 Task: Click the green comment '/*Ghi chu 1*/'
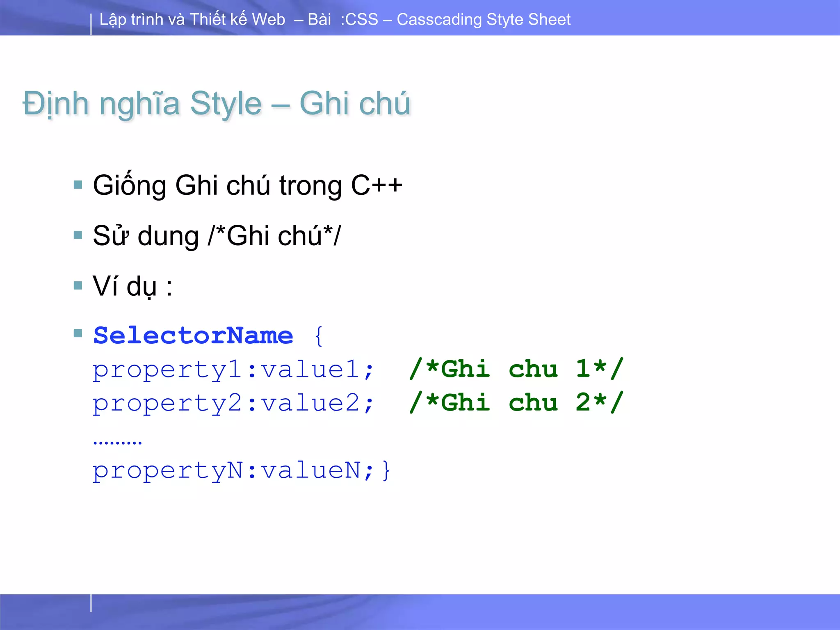click(x=516, y=368)
